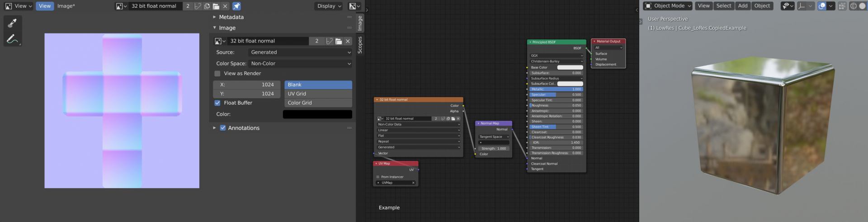The height and width of the screenshot is (222, 868).
Task: Open the 3D viewport View menu
Action: coord(703,6)
